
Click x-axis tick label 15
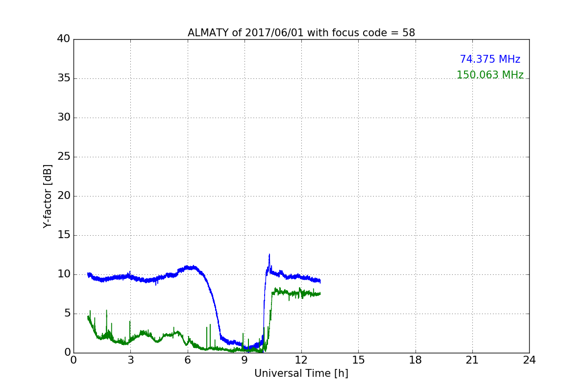[x=358, y=360]
